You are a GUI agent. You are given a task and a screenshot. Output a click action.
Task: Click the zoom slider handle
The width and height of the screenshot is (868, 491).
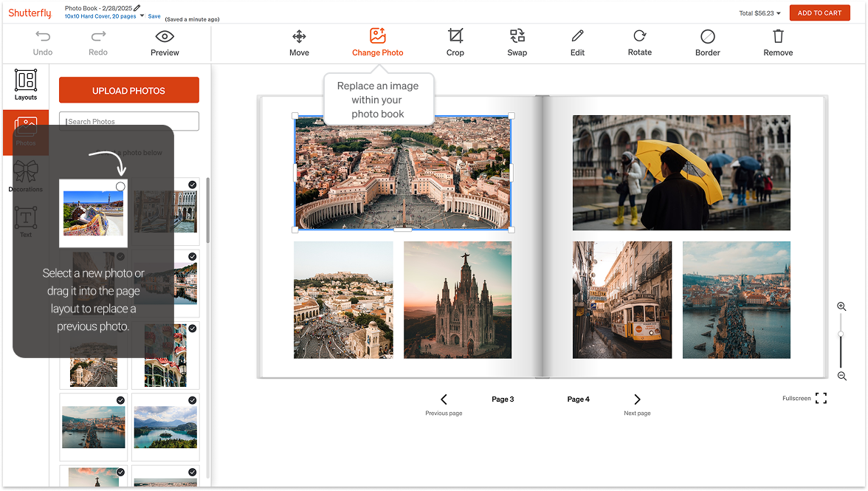point(841,334)
